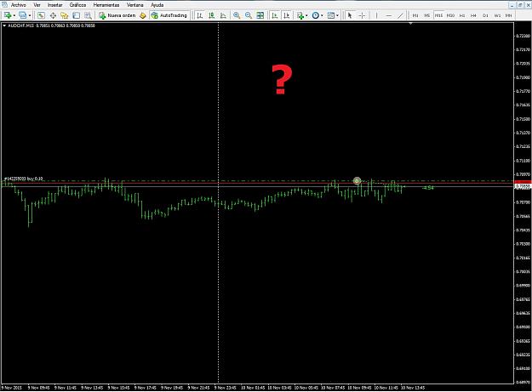Toggle chart auto scroll
The width and height of the screenshot is (532, 392).
pos(275,15)
